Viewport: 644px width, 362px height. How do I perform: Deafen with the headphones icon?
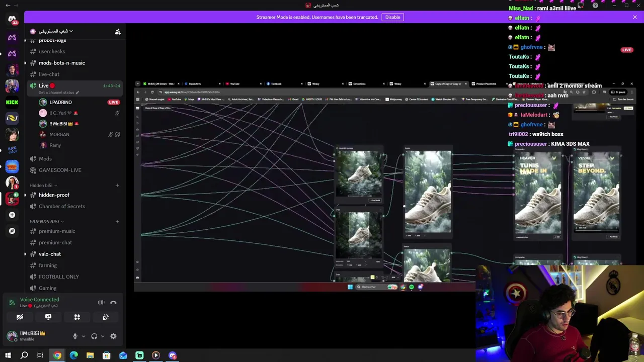[94, 336]
